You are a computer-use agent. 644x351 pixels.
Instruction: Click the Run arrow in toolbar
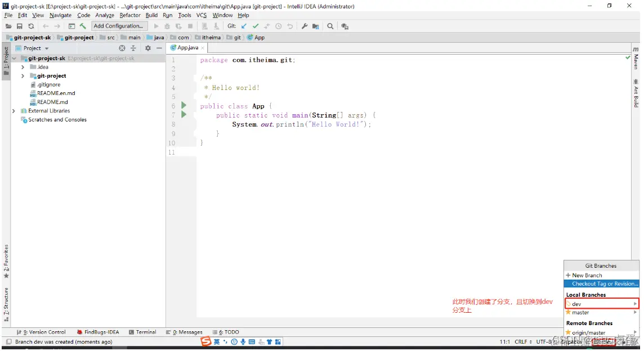click(x=156, y=26)
